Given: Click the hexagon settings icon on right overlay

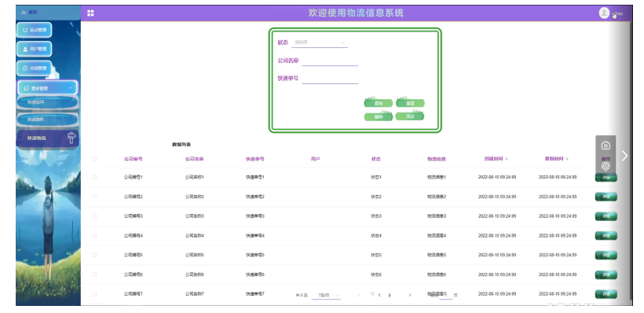Looking at the screenshot, I should coord(606,166).
